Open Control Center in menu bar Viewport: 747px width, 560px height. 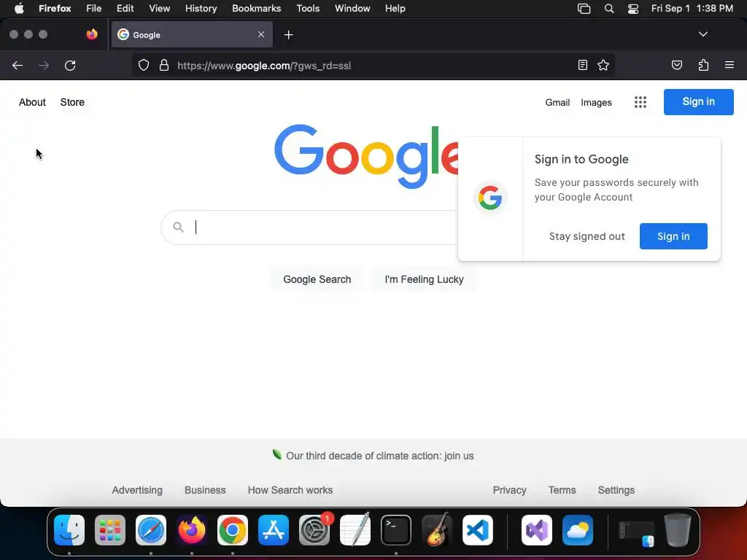pyautogui.click(x=633, y=8)
